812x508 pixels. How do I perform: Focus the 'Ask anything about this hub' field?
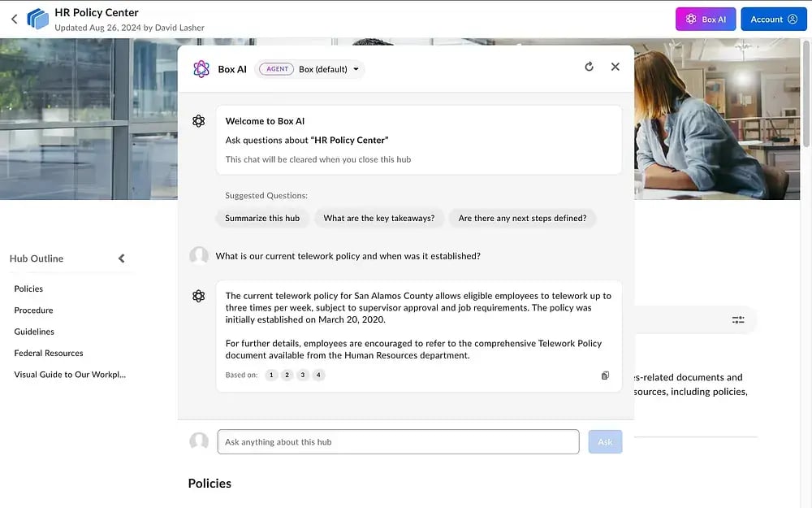398,442
